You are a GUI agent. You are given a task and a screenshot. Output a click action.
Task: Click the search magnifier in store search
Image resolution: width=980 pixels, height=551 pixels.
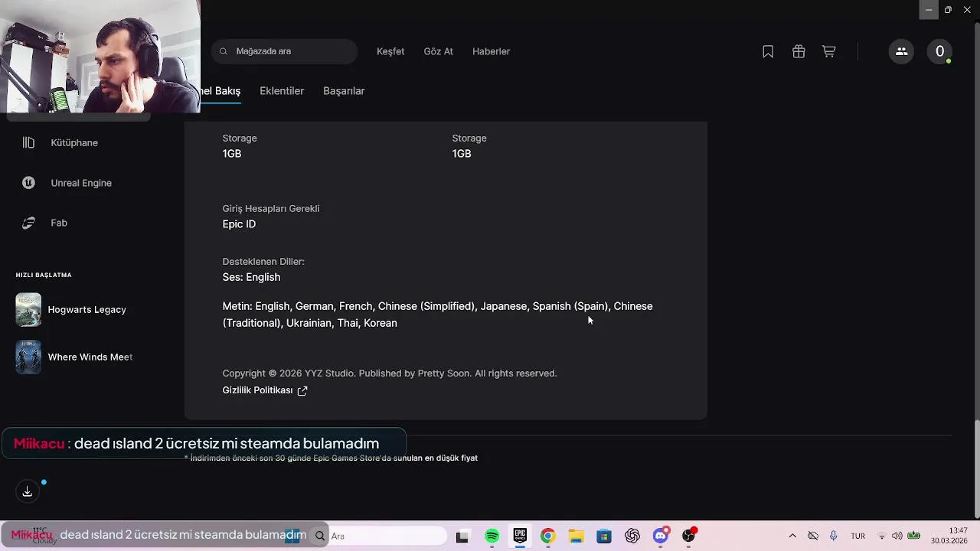(x=224, y=51)
